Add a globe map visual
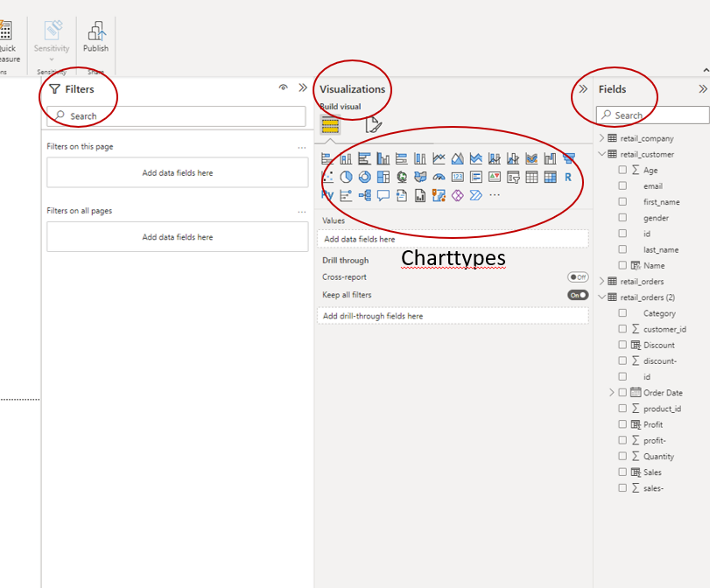Image resolution: width=710 pixels, height=588 pixels. coord(402,177)
